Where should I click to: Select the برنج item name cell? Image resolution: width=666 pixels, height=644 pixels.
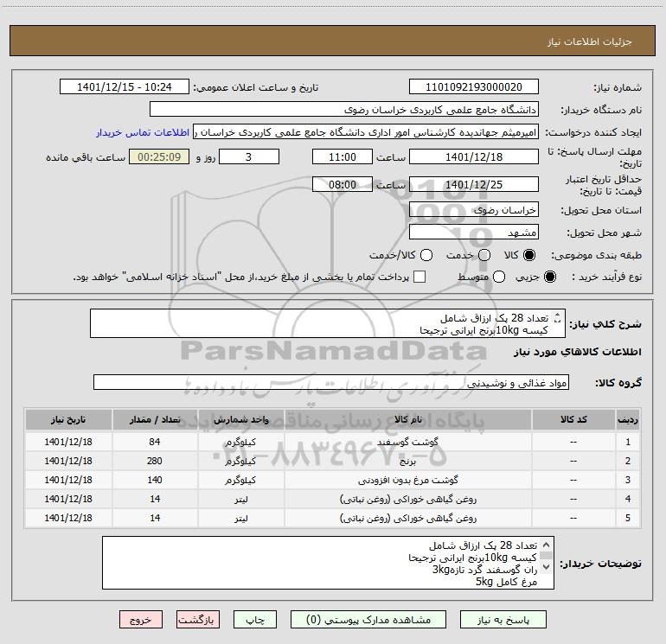click(x=407, y=461)
